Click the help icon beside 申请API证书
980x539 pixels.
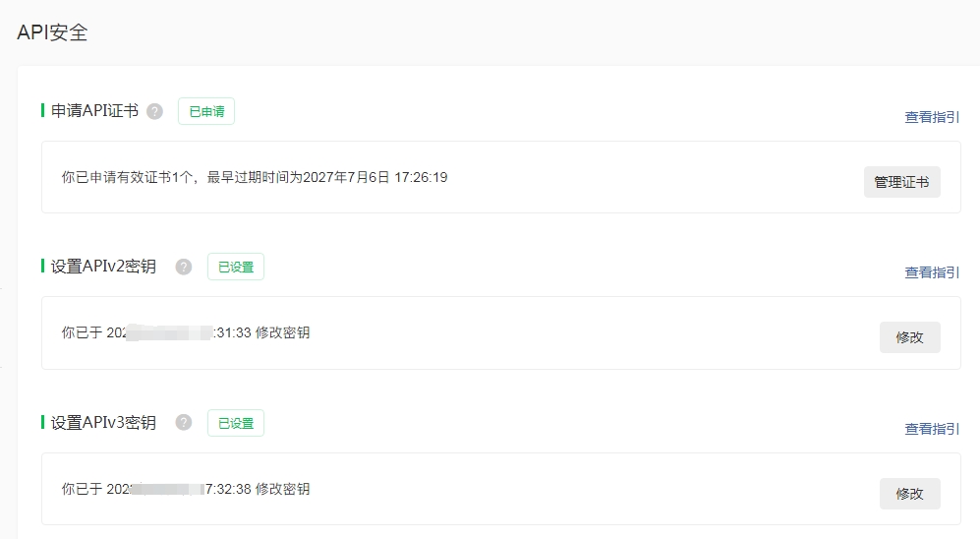tap(154, 111)
